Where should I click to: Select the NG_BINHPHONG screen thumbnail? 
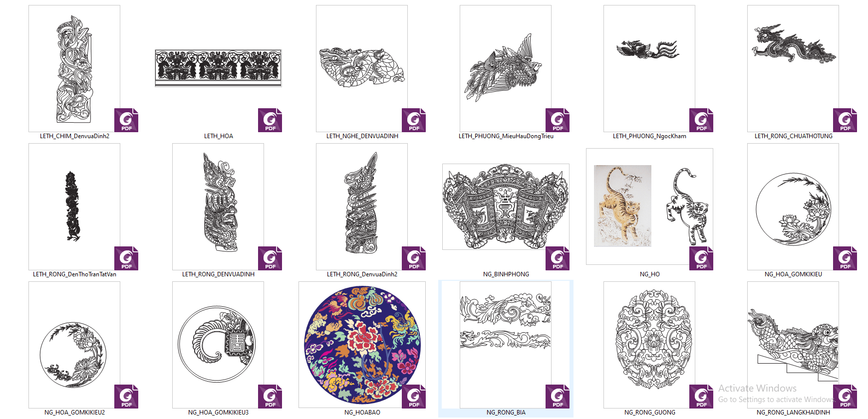point(506,207)
